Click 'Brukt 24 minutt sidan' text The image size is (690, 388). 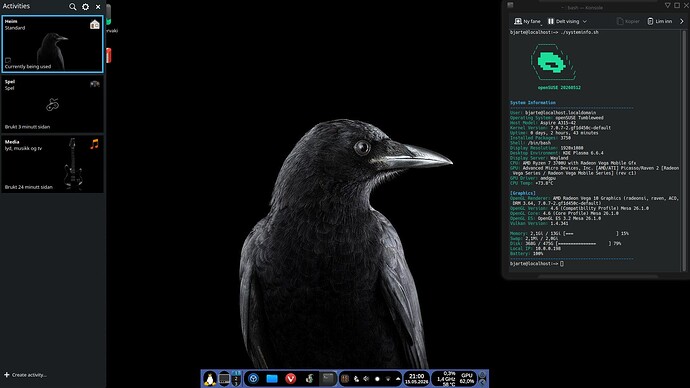[29, 187]
